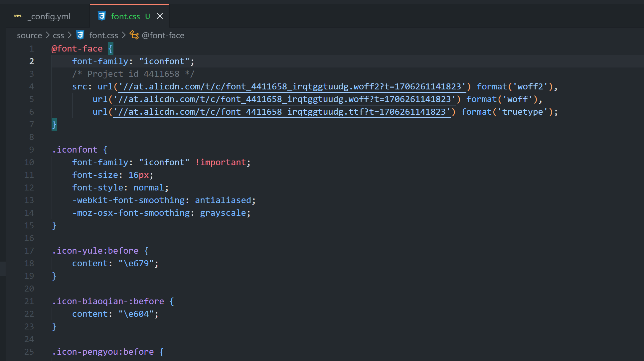Click line number 17 in the gutter
The width and height of the screenshot is (644, 361).
pyautogui.click(x=29, y=251)
